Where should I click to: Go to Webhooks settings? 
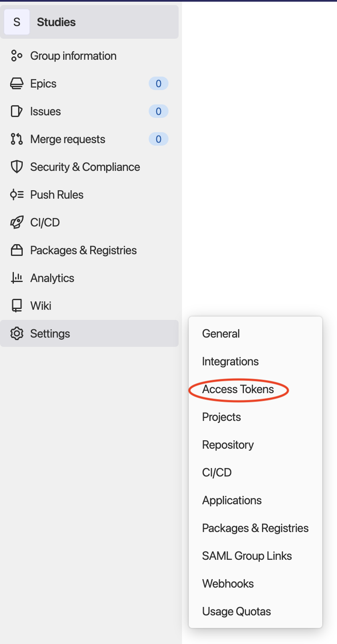coord(228,584)
